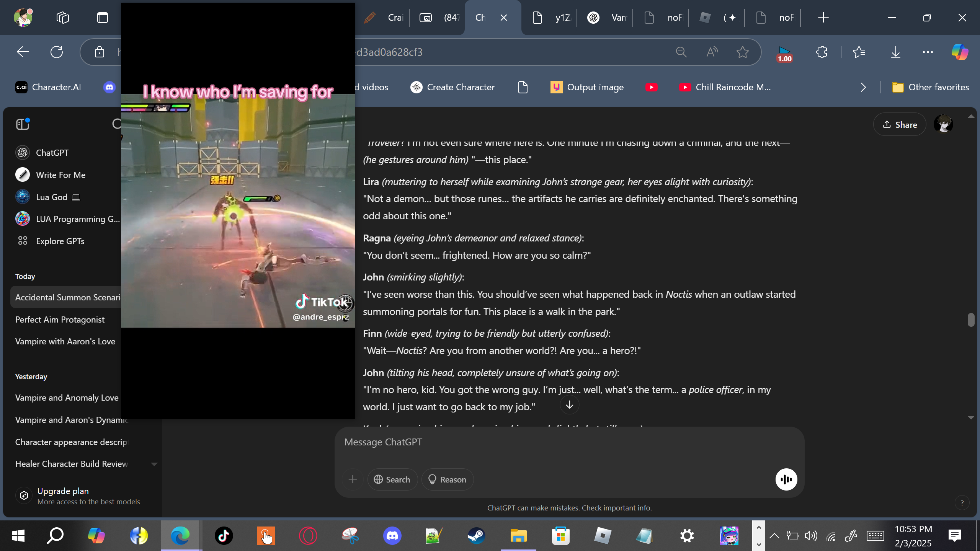The height and width of the screenshot is (551, 980).
Task: Open the Copilot sidebar in Edge
Action: (960, 52)
